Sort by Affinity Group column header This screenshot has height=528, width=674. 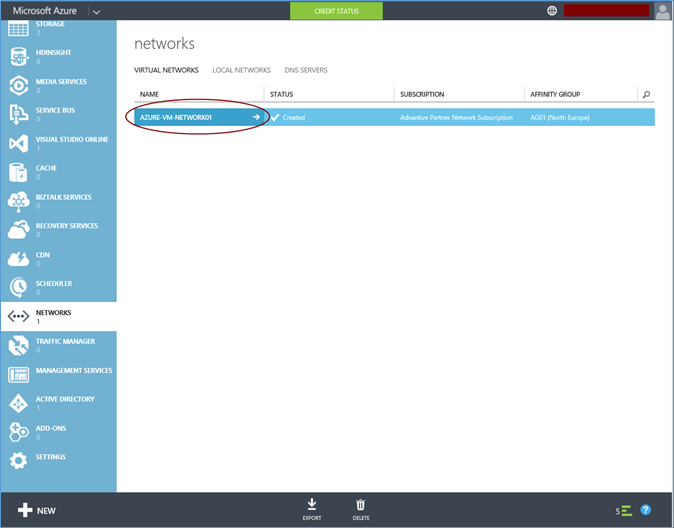[x=555, y=94]
